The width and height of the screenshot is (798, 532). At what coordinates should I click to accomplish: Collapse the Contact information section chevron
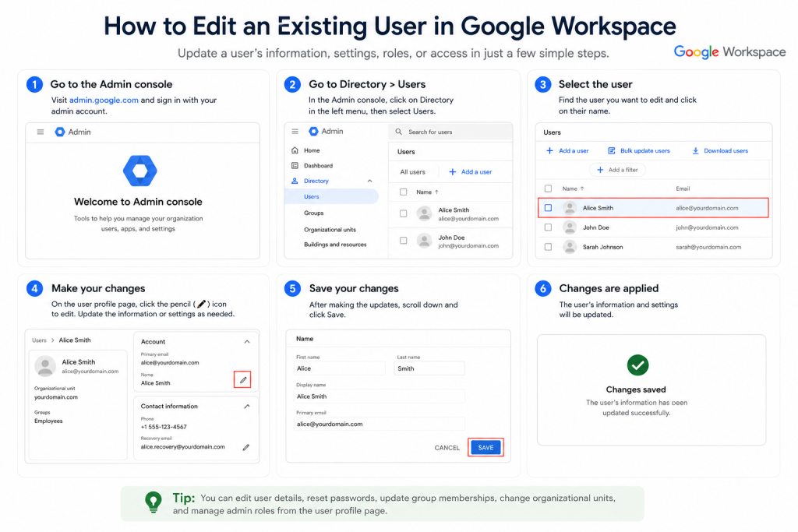[247, 407]
